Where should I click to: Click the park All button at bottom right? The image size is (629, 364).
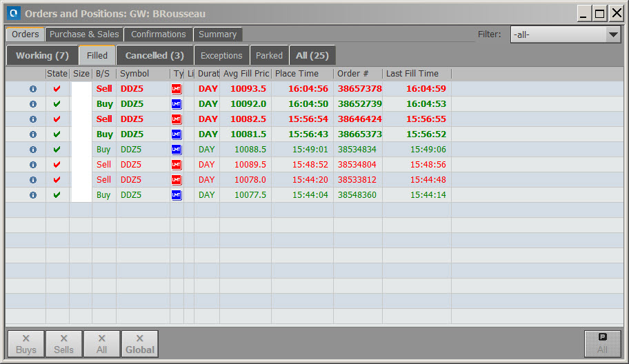[603, 344]
